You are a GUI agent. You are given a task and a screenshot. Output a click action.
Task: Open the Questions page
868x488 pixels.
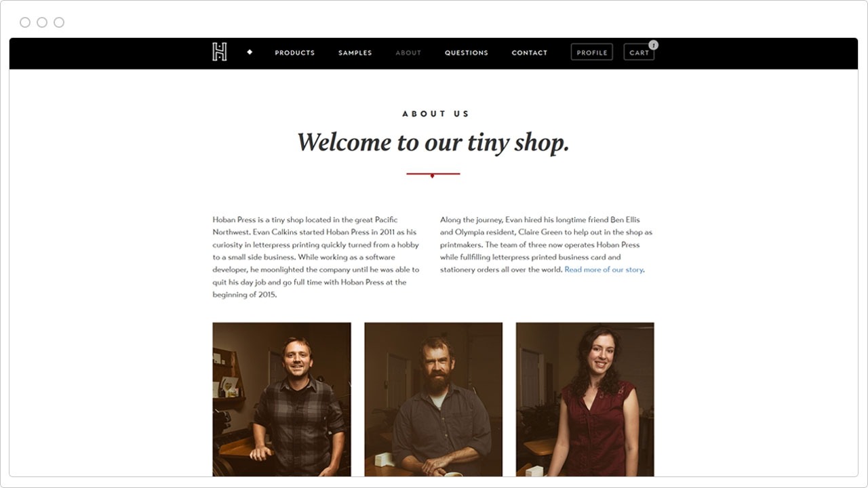coord(467,53)
